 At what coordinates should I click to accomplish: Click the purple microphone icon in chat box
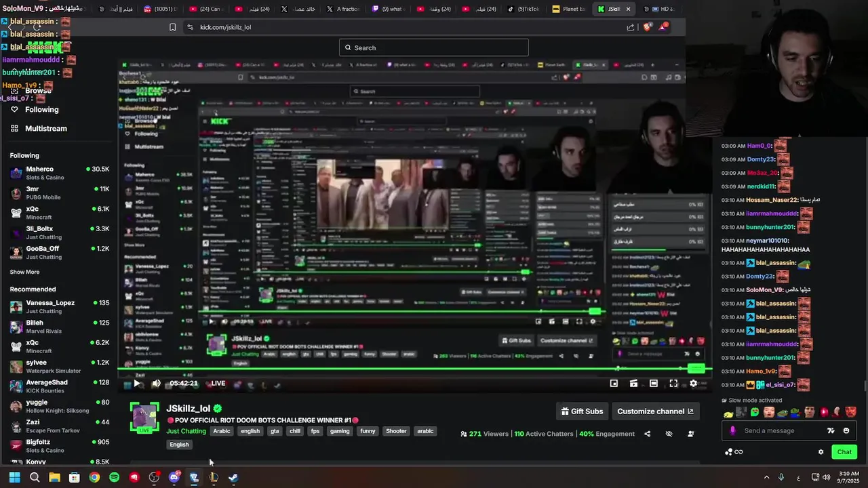tap(732, 430)
